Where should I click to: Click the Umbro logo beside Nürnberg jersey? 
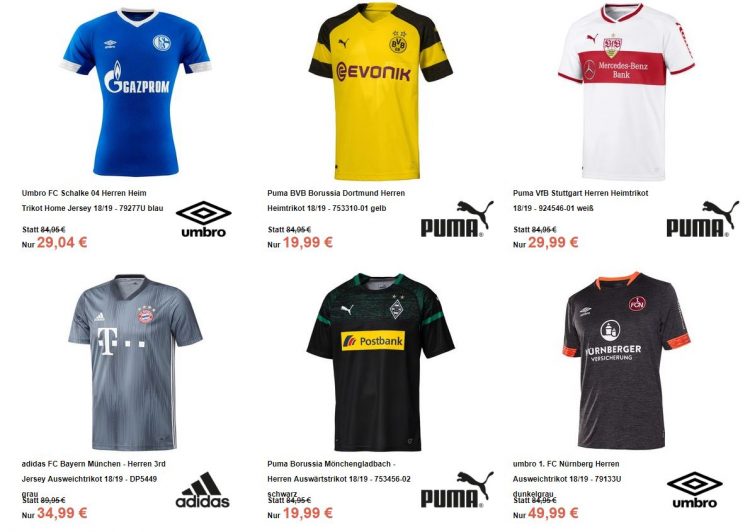[695, 490]
